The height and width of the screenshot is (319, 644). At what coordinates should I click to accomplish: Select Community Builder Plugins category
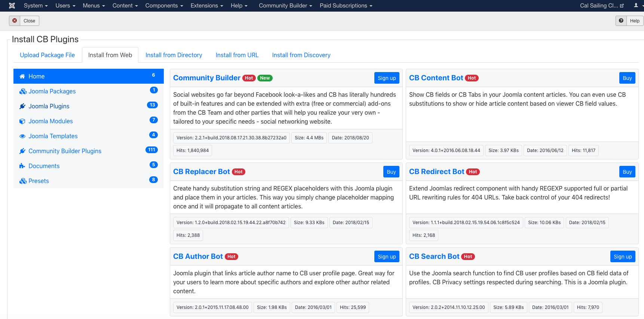(x=89, y=151)
